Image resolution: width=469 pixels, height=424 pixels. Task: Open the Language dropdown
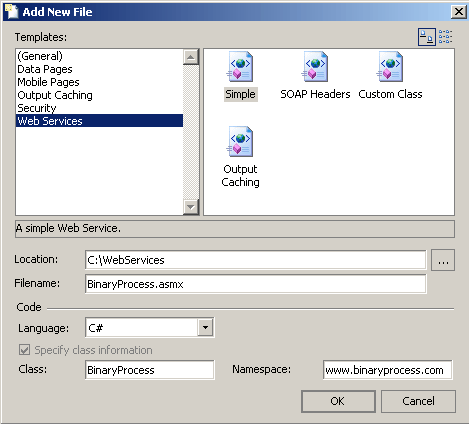click(205, 328)
